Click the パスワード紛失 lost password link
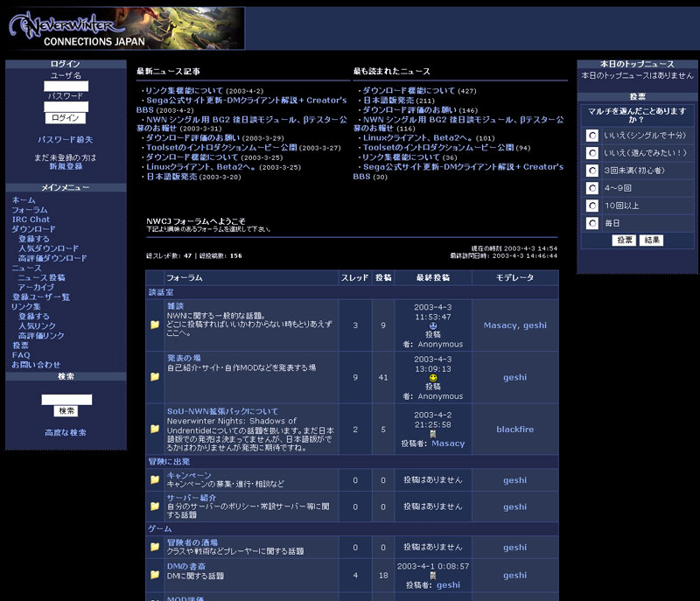This screenshot has width=700, height=601. [65, 140]
